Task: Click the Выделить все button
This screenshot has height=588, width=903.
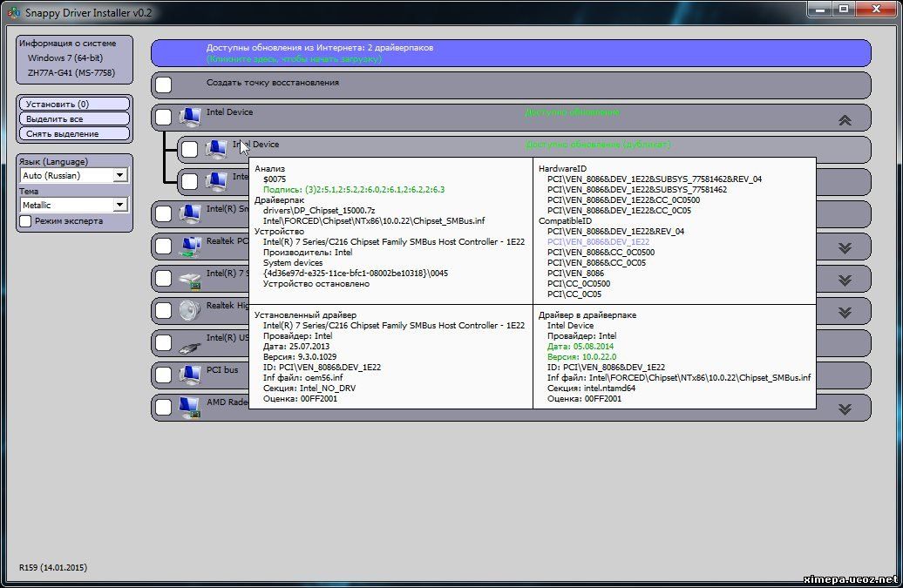Action: click(x=74, y=118)
